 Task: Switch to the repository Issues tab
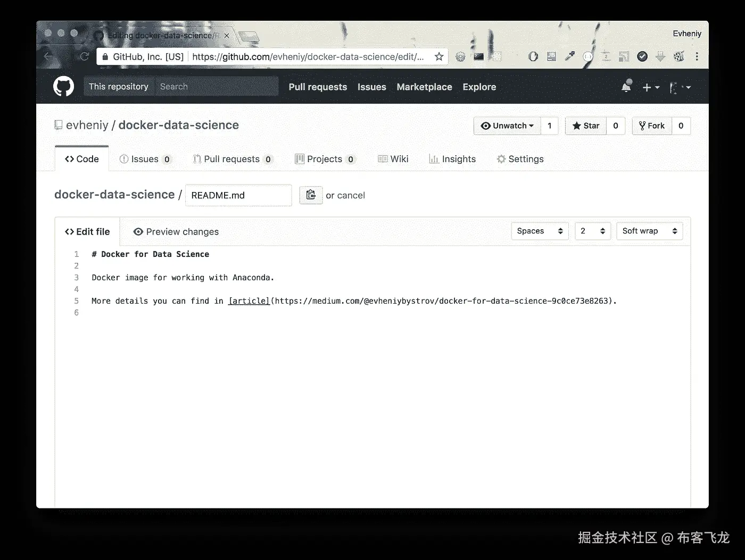point(145,159)
